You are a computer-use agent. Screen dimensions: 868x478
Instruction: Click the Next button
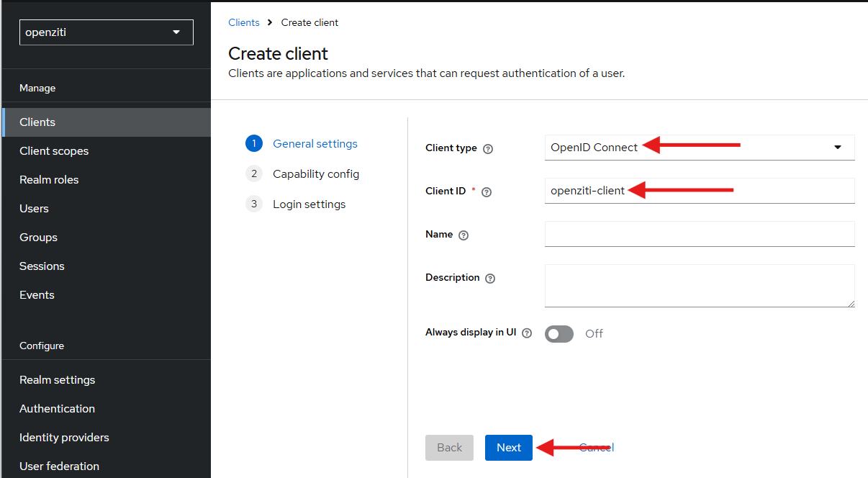click(x=508, y=447)
